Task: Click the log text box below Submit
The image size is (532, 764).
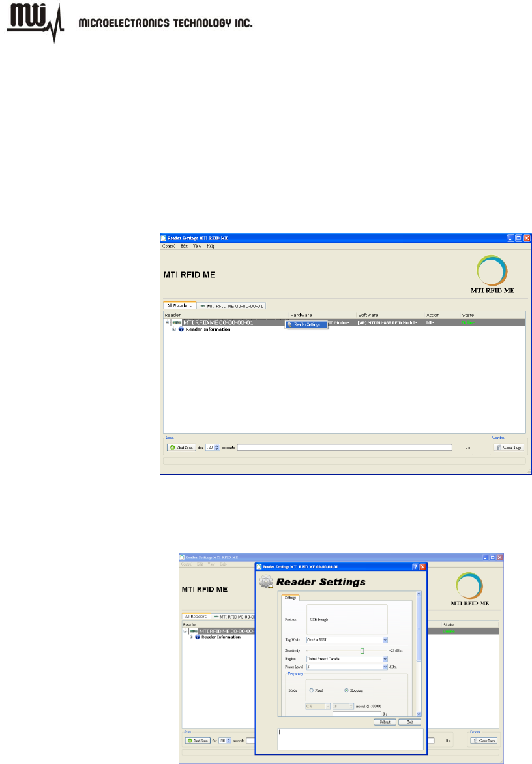Action: (x=351, y=739)
